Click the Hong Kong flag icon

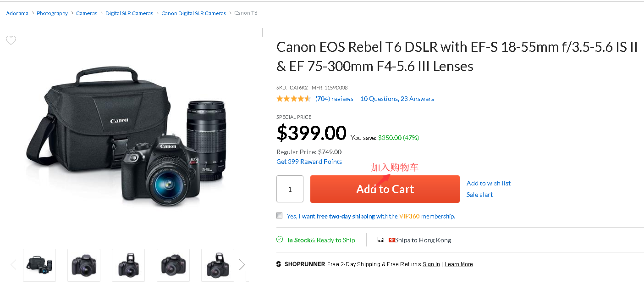tap(391, 240)
